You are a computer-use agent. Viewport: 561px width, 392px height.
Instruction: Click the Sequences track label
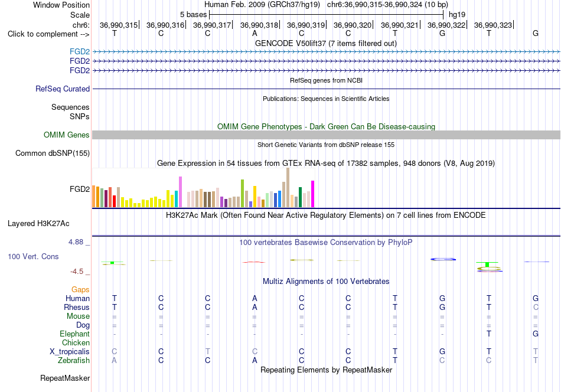click(70, 107)
